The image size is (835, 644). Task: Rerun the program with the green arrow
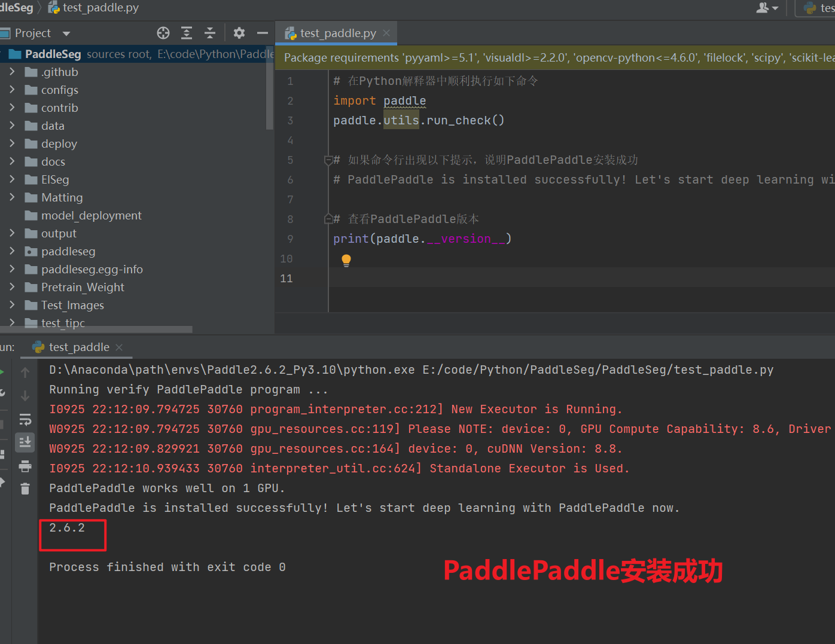[x=2, y=371]
